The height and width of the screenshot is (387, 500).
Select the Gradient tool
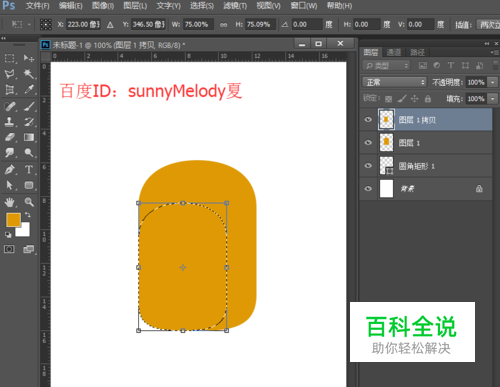(x=29, y=137)
